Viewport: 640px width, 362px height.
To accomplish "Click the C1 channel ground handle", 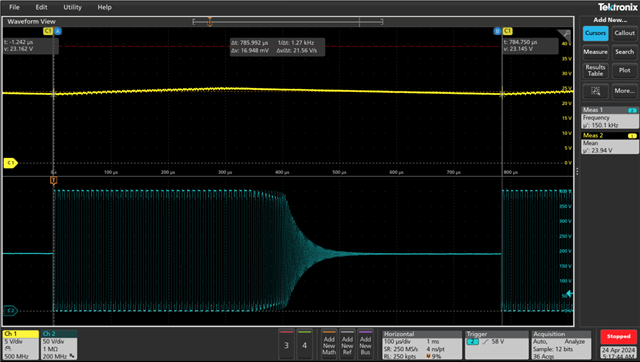I will pos(11,163).
